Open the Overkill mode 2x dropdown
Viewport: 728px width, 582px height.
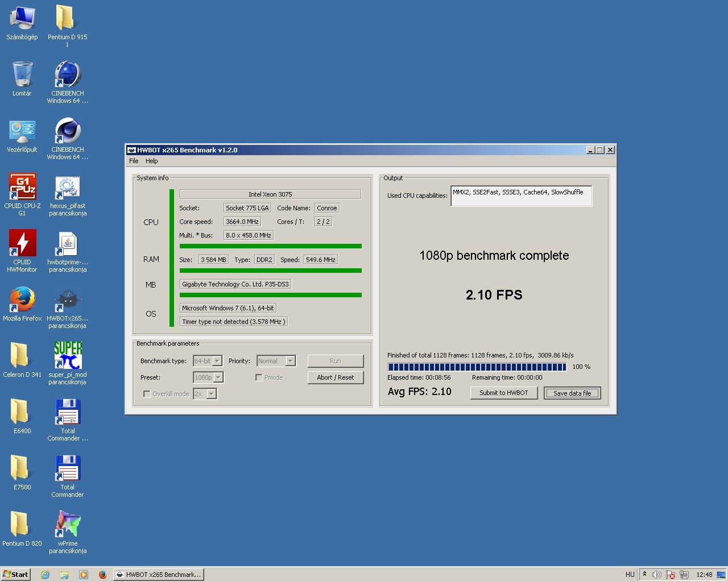pos(205,394)
